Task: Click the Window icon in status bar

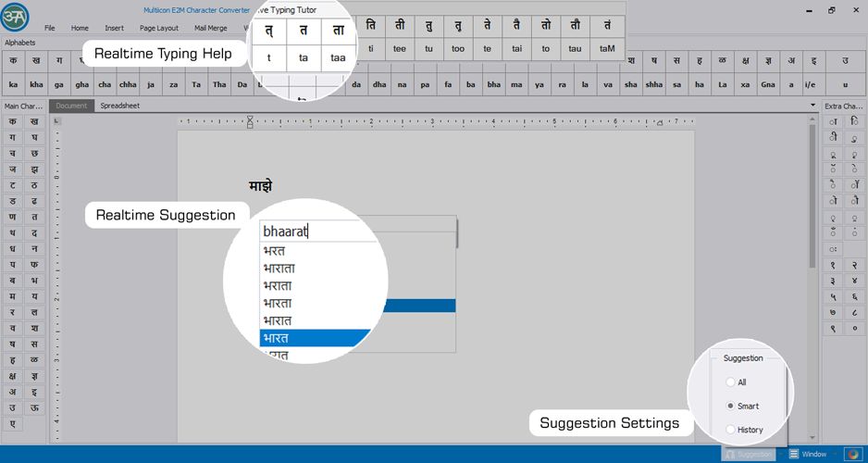Action: click(x=794, y=454)
